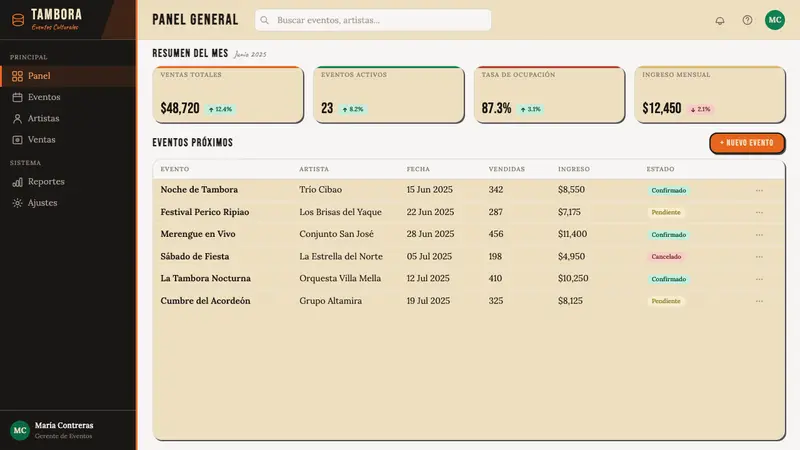Sort by Ingreso column header

(573, 169)
